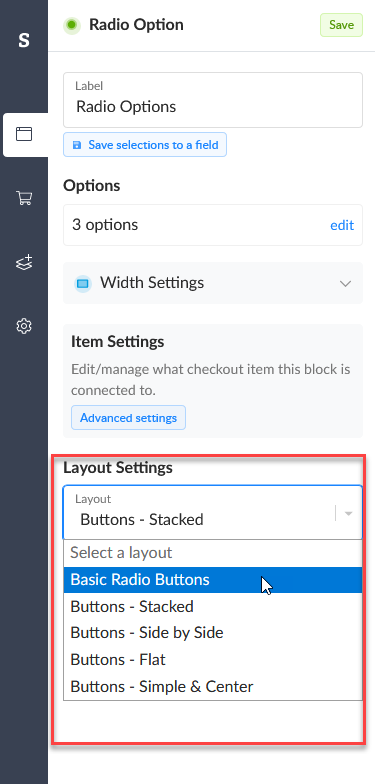Expand the Width Settings chevron

(x=345, y=284)
